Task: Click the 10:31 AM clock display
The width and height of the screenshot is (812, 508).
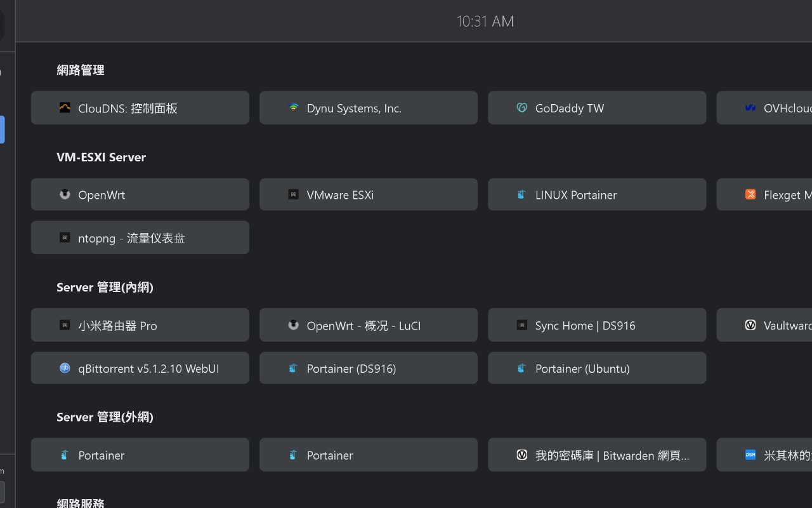Action: (485, 22)
